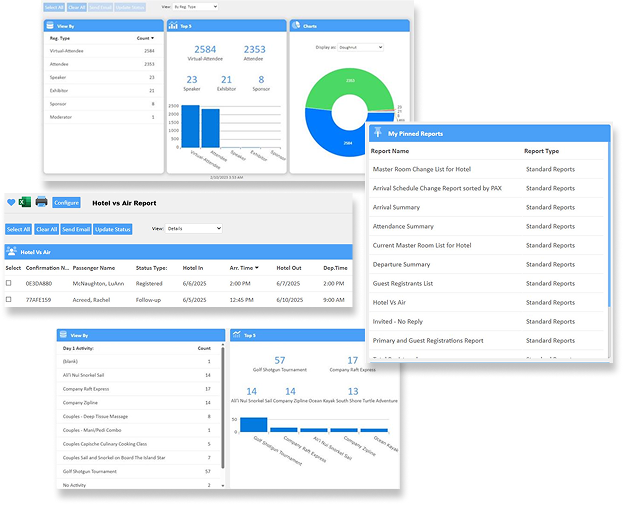Click the database icon in top View By panel
The height and width of the screenshot is (505, 624).
click(50, 25)
